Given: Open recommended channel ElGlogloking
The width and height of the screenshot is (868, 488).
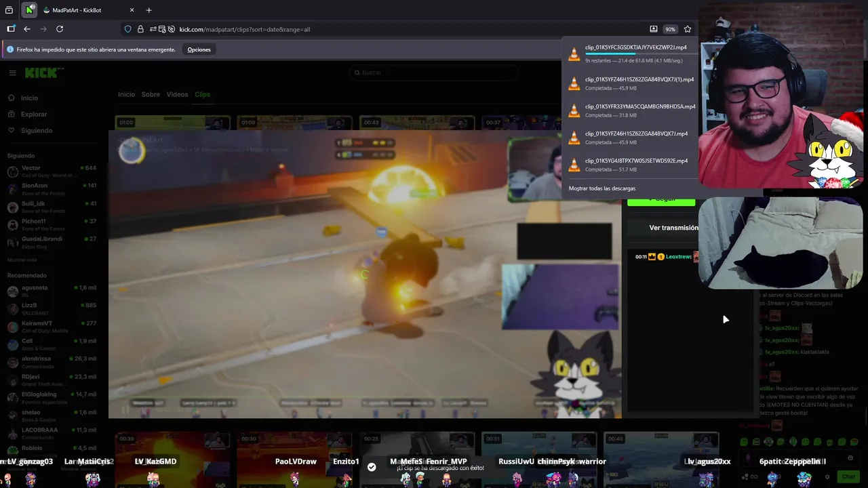Looking at the screenshot, I should pyautogui.click(x=53, y=397).
